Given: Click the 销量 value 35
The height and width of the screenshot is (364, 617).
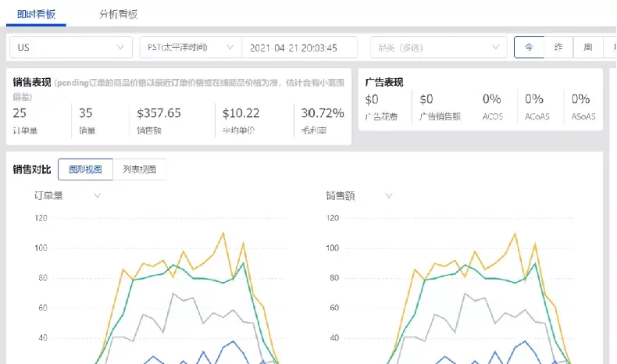Looking at the screenshot, I should 85,113.
